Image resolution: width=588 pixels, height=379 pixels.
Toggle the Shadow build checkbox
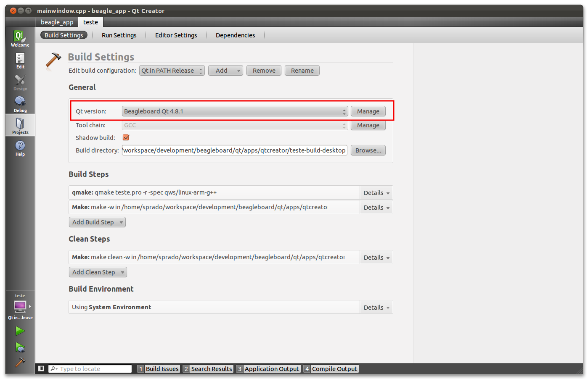tap(126, 137)
